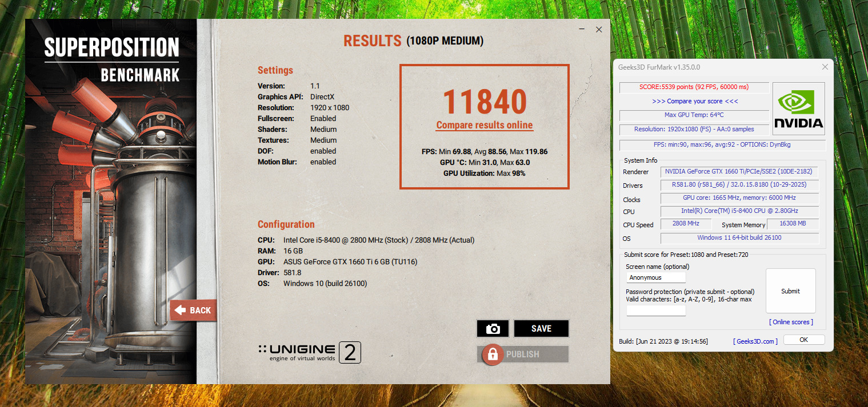Image resolution: width=868 pixels, height=407 pixels.
Task: Click the Max GPU Temp 64°C field
Action: 695,115
